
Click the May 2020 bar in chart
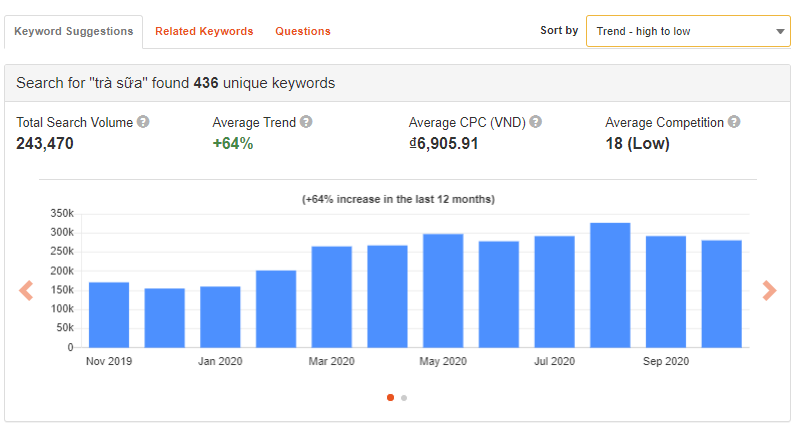pos(443,291)
